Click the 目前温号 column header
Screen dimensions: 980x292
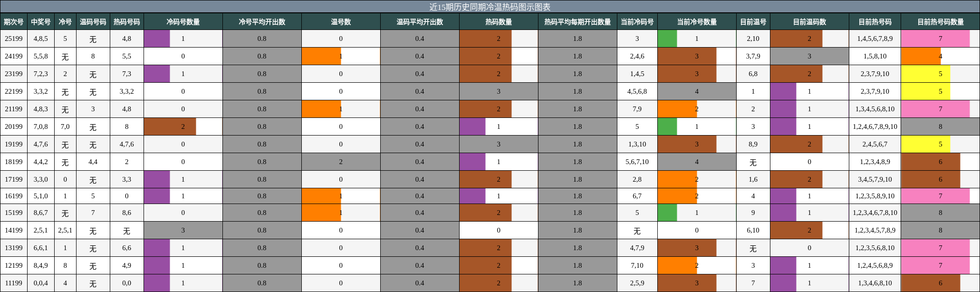coord(753,22)
